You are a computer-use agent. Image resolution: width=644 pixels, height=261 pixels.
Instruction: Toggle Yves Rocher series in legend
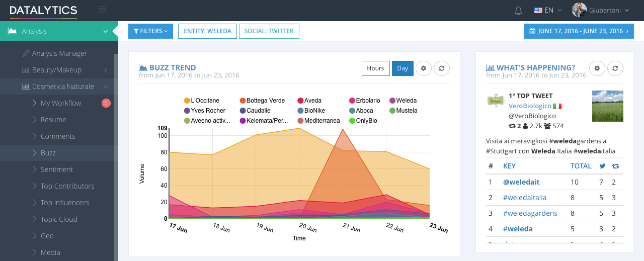coord(205,111)
